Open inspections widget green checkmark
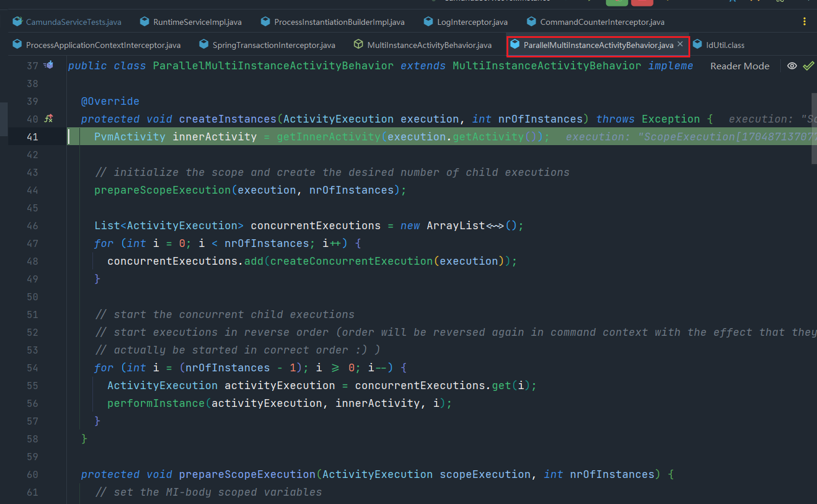This screenshot has width=817, height=504. point(809,66)
